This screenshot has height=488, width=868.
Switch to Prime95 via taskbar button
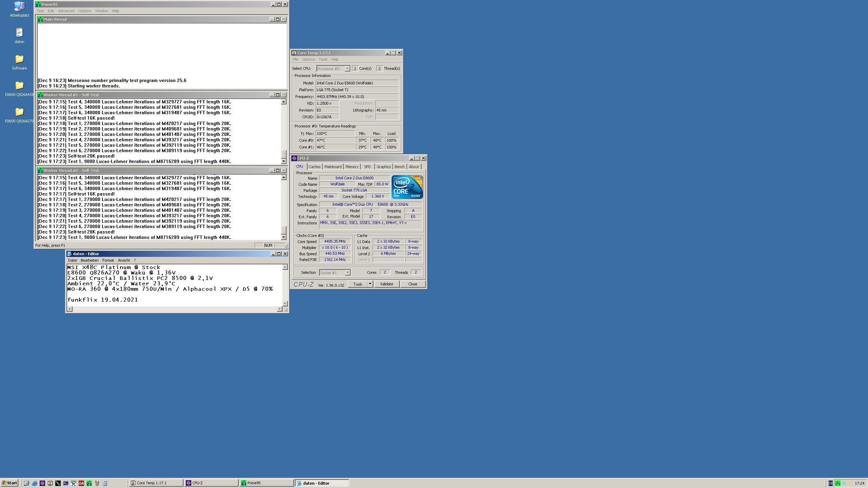267,483
